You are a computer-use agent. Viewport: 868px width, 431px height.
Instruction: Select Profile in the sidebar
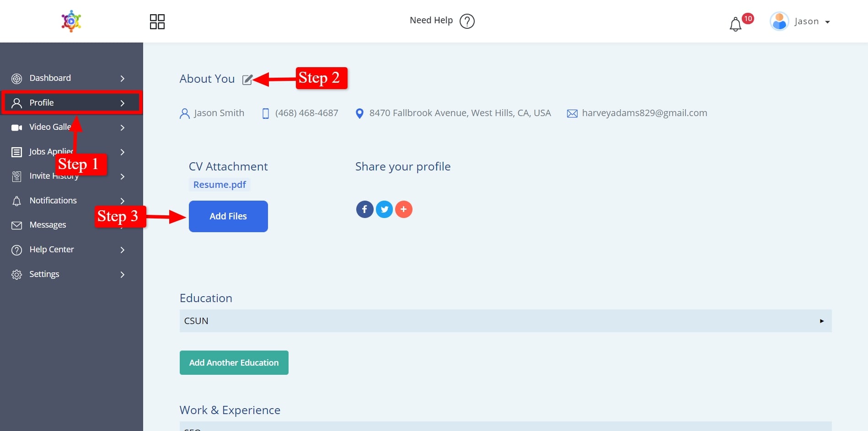42,103
